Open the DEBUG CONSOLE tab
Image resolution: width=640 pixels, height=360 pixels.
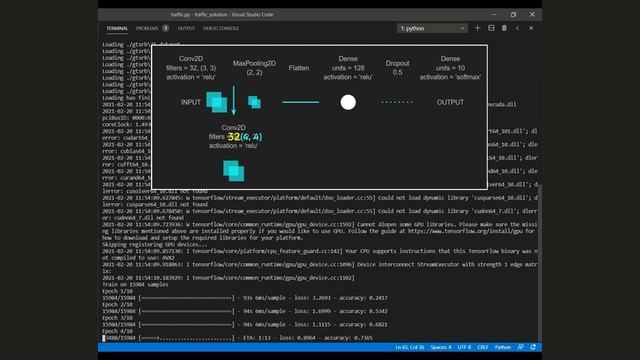click(221, 29)
